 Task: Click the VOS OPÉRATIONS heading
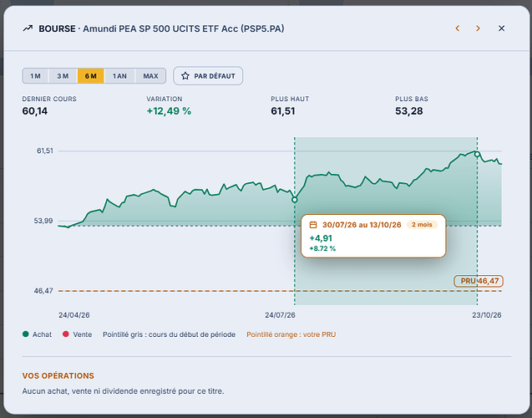[x=58, y=376]
